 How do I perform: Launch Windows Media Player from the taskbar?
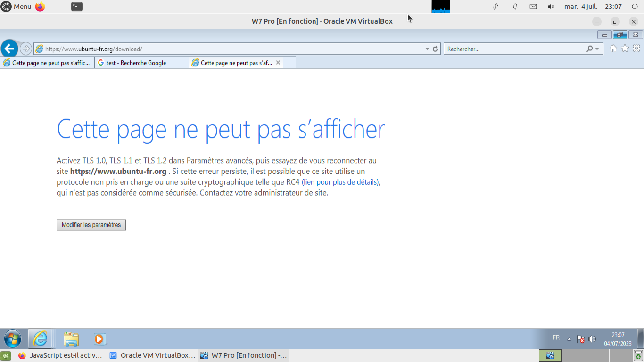[99, 339]
